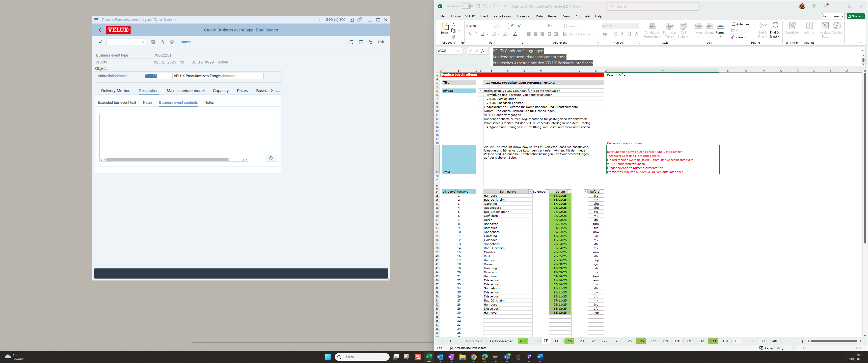Toggle Italic in Excel ribbon
Screen dimensions: 868x363
[x=476, y=34]
